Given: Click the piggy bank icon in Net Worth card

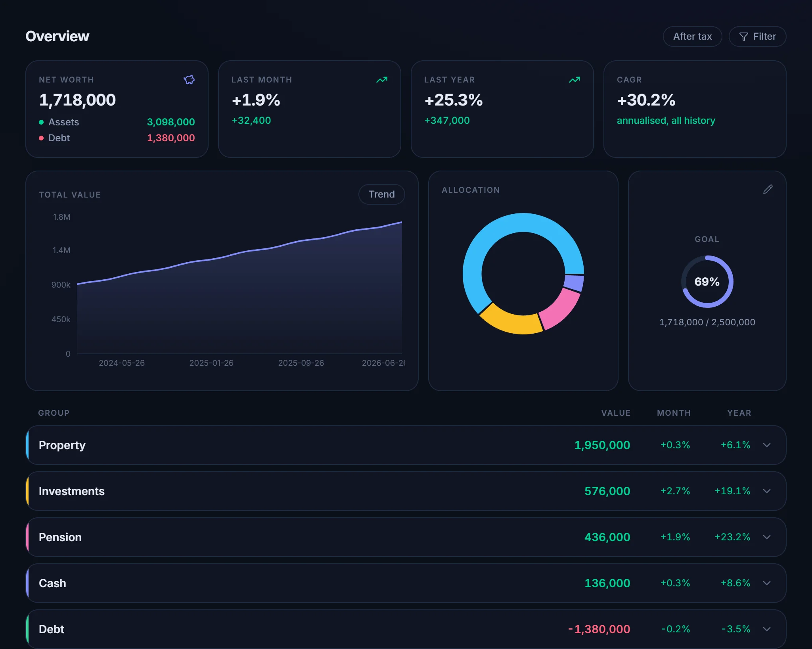Looking at the screenshot, I should click(x=189, y=80).
